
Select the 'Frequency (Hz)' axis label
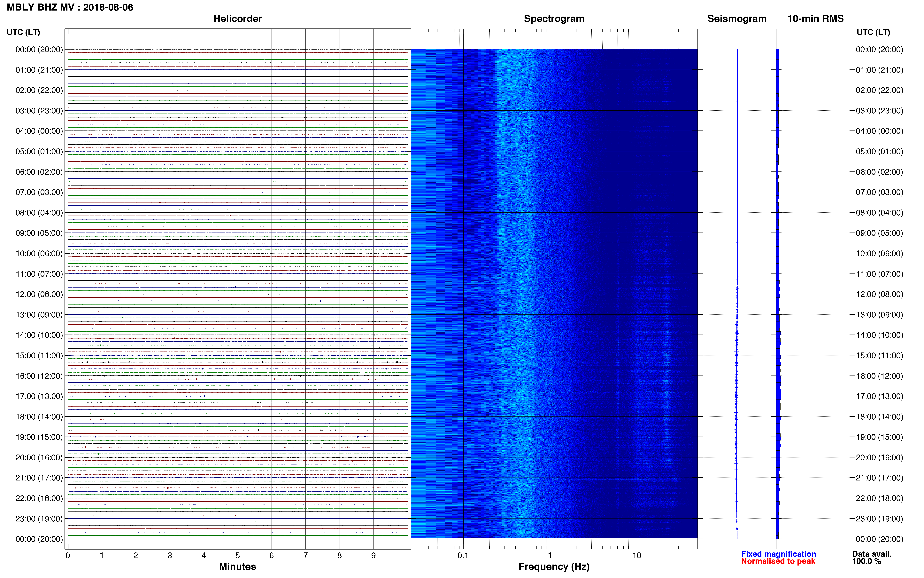(554, 566)
